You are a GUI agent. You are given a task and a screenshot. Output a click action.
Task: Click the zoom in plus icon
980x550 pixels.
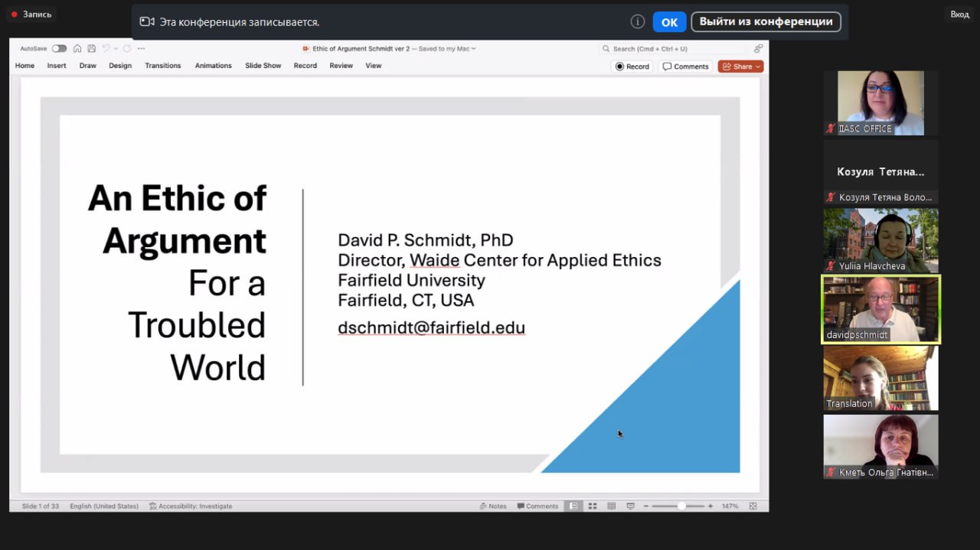[710, 506]
